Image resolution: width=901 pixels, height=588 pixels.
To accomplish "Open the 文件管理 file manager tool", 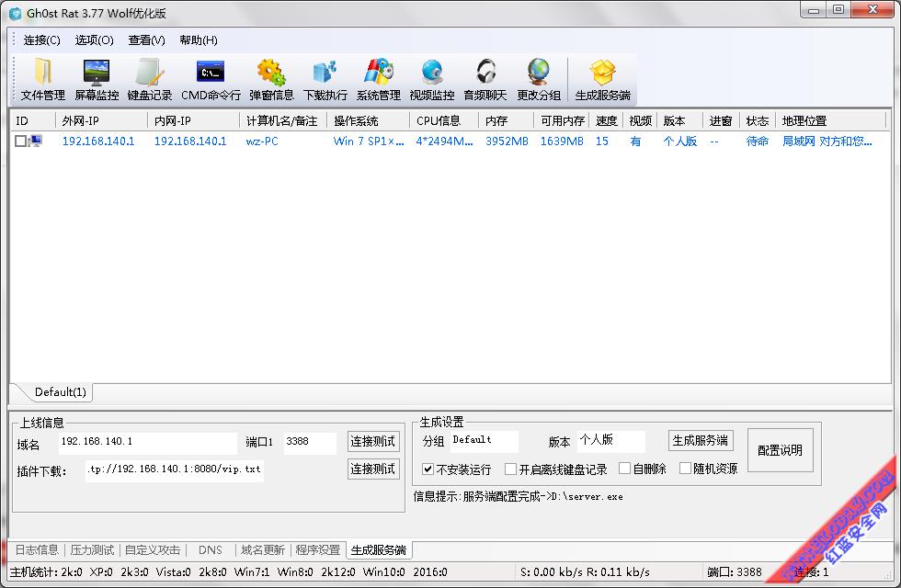I will coord(43,79).
